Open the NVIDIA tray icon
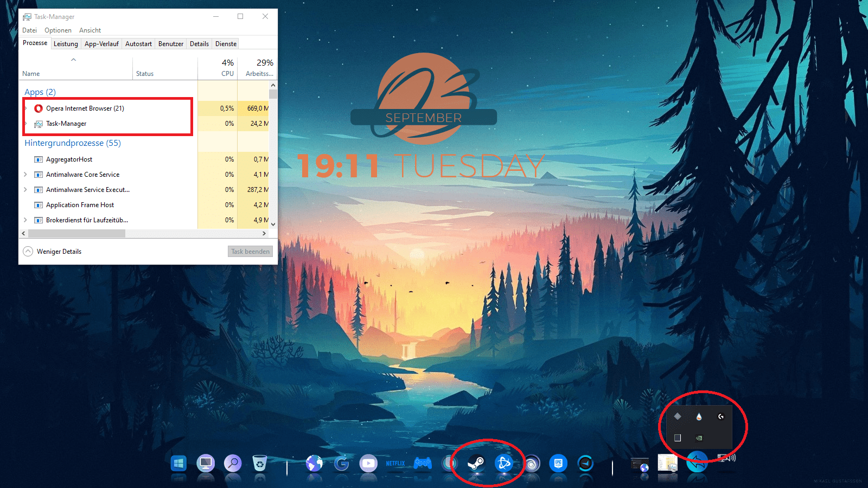The height and width of the screenshot is (488, 868). (x=699, y=438)
